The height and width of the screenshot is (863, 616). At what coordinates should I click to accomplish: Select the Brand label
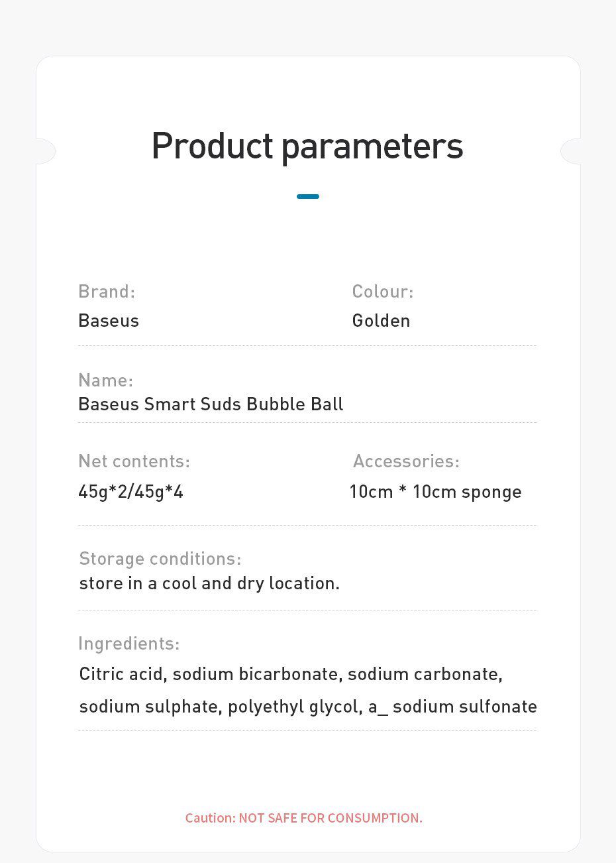(107, 292)
